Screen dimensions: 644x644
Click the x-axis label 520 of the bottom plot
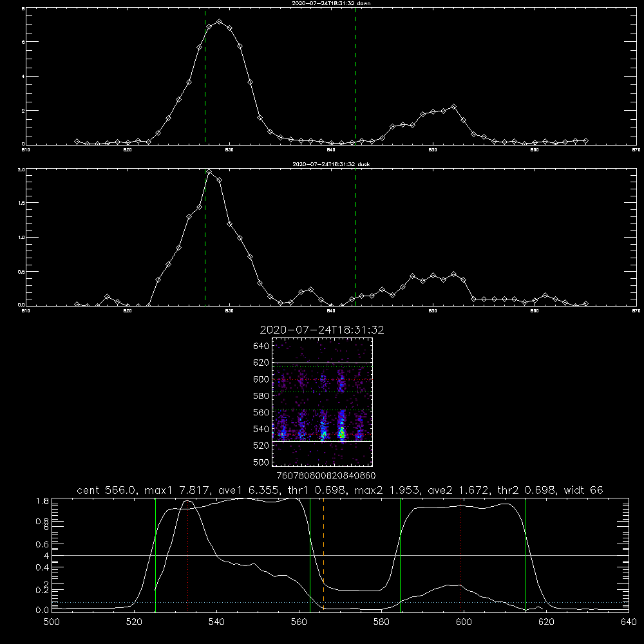134,622
